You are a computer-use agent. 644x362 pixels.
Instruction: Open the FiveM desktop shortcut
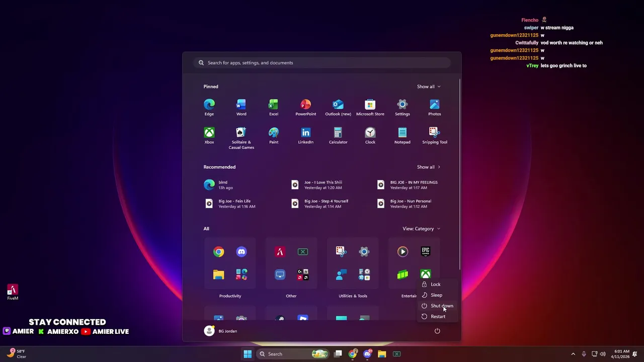[x=13, y=293]
